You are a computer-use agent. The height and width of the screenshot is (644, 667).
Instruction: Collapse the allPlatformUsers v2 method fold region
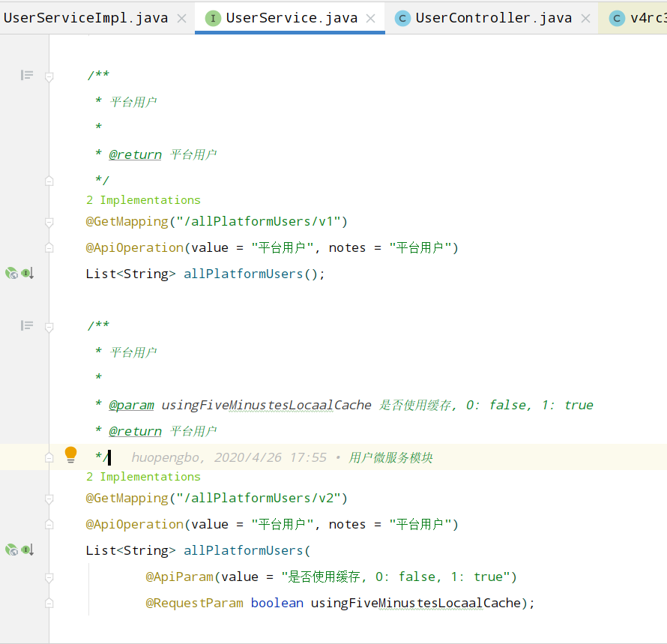point(49,578)
